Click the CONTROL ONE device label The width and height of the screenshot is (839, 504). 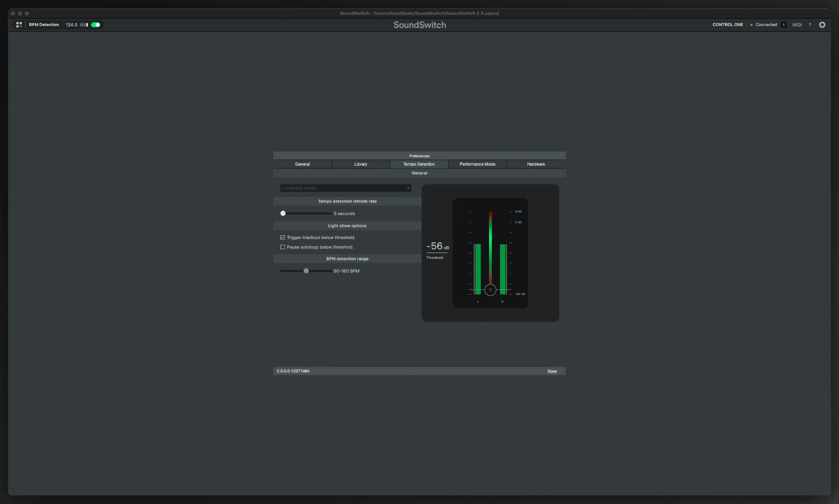tap(727, 25)
